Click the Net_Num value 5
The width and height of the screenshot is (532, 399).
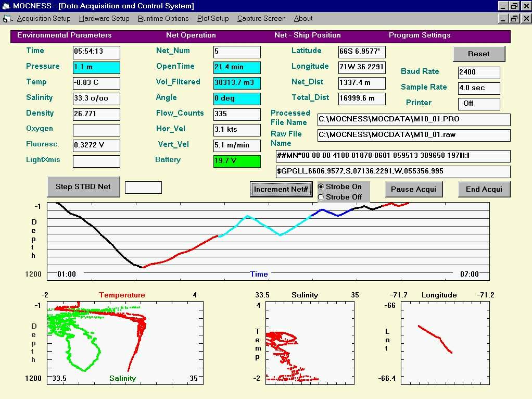237,52
